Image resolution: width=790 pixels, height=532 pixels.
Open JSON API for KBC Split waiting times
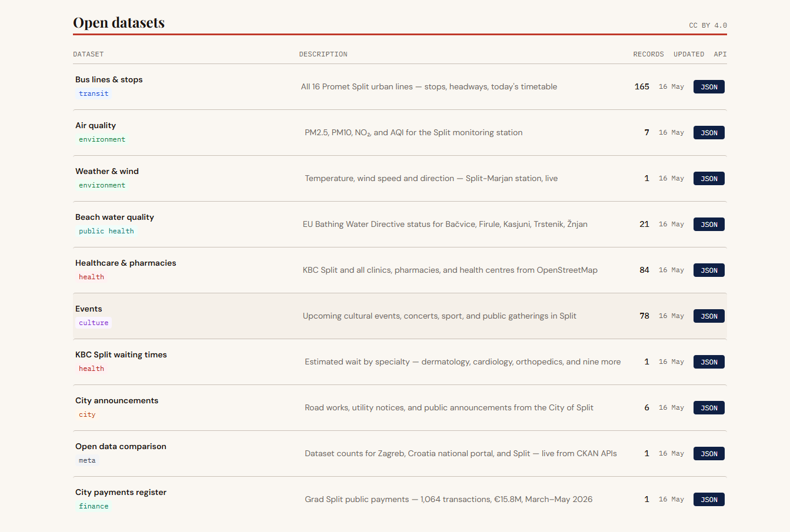click(x=709, y=362)
